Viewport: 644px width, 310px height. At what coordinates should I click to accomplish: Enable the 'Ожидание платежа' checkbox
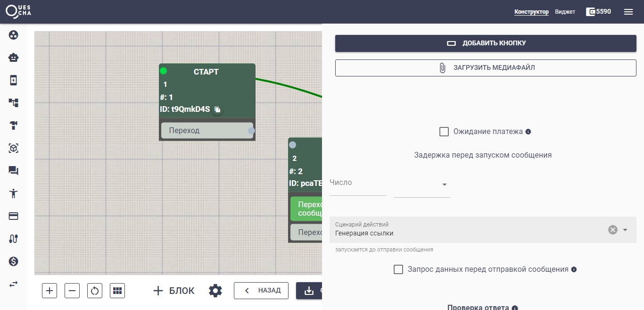[444, 132]
